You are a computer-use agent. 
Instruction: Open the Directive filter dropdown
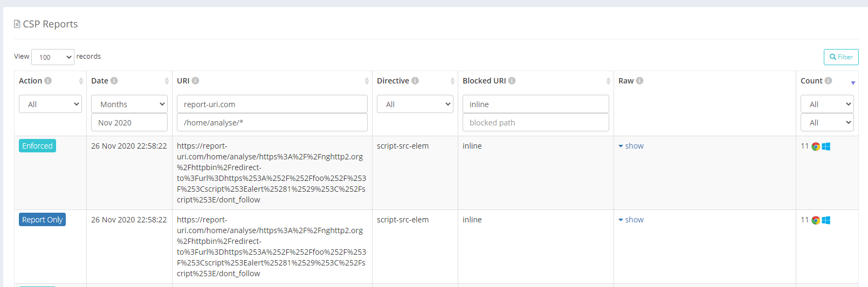pos(415,104)
